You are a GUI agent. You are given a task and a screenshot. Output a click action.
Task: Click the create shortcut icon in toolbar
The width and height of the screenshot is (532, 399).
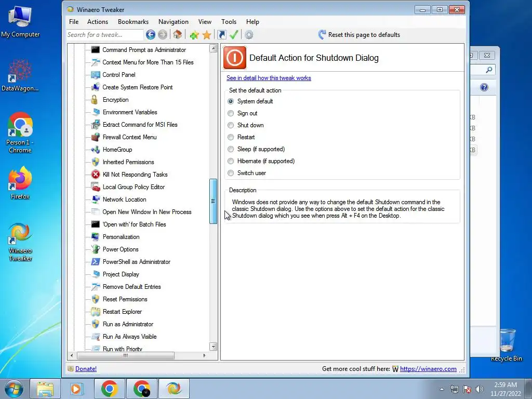(x=221, y=35)
